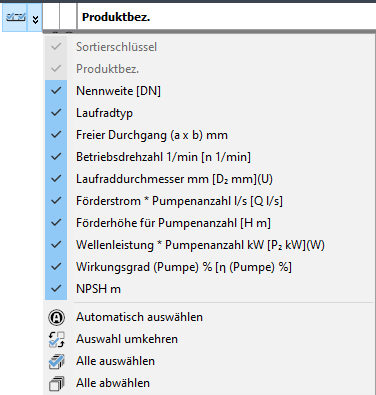Open the double-chevron column dropdown arrow
Viewport: 376px width, 395px height.
pos(35,20)
